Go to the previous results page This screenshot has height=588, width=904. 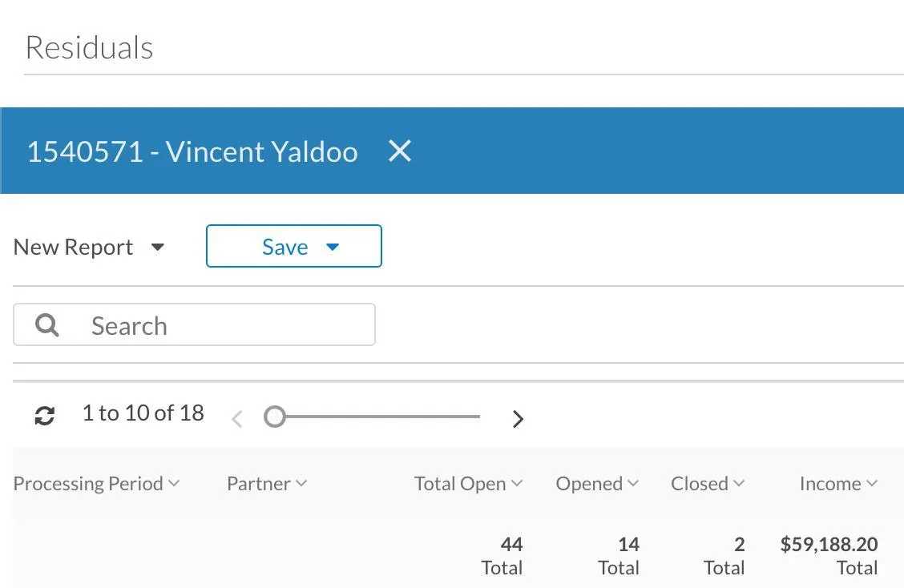point(236,418)
